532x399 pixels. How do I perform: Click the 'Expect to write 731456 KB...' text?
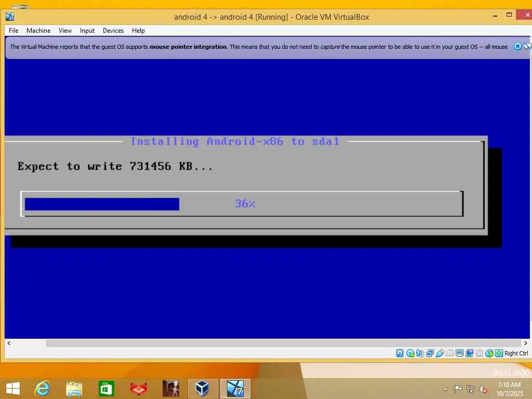115,166
